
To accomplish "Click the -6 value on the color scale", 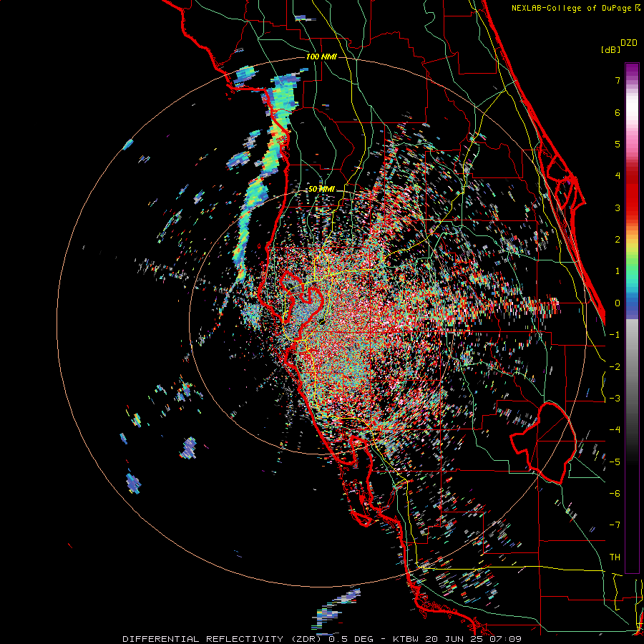I will 615,494.
